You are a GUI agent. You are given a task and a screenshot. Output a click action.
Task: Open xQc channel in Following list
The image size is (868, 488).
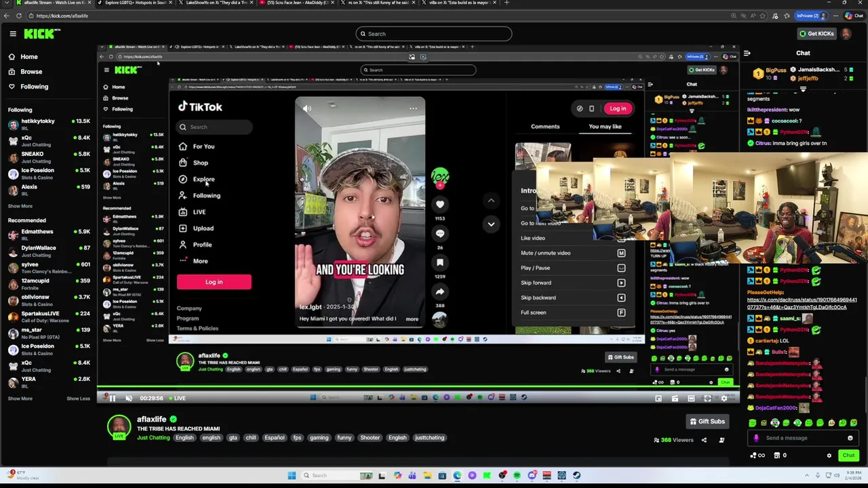49,140
